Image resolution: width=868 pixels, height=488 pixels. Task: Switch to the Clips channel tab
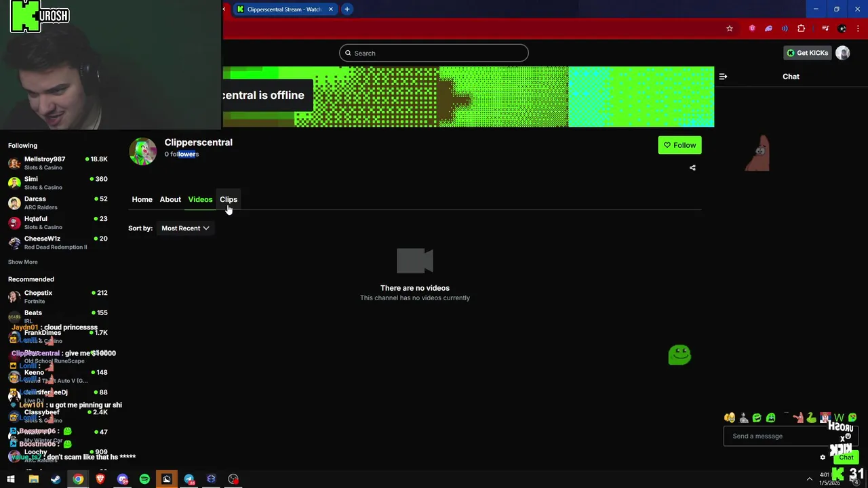click(x=229, y=199)
